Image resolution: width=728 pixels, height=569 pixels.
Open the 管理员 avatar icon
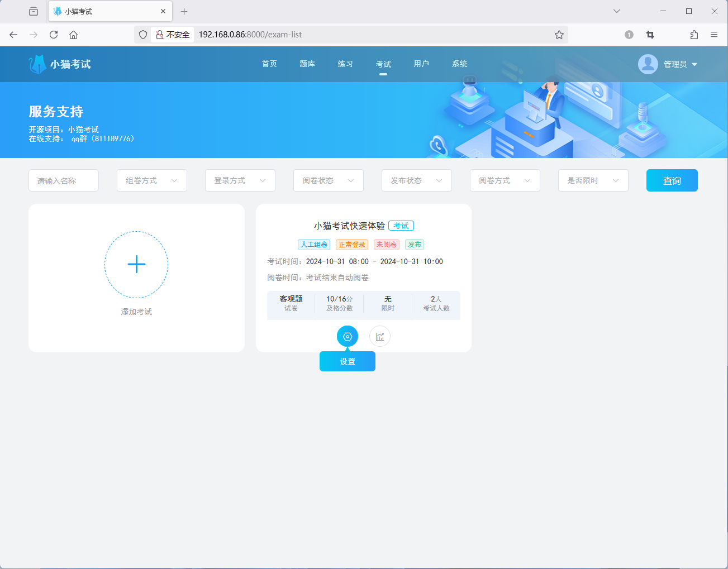pos(648,64)
